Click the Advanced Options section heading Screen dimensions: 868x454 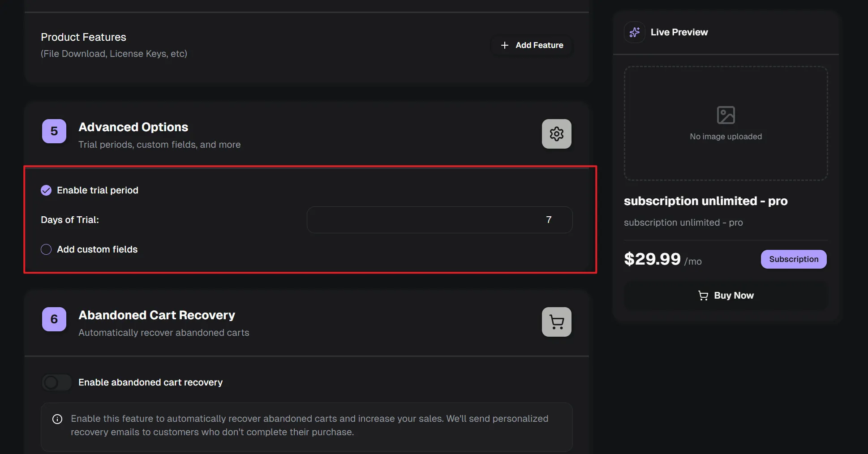point(133,127)
